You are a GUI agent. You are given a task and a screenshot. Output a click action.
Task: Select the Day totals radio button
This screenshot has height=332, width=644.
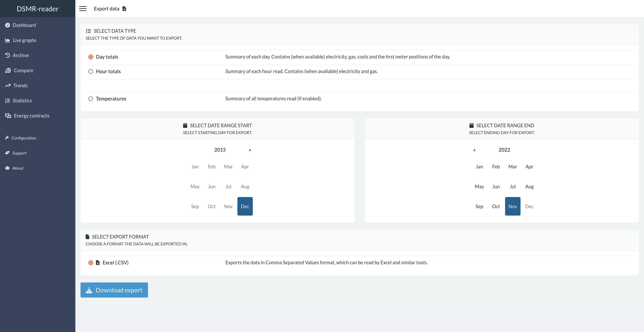91,57
